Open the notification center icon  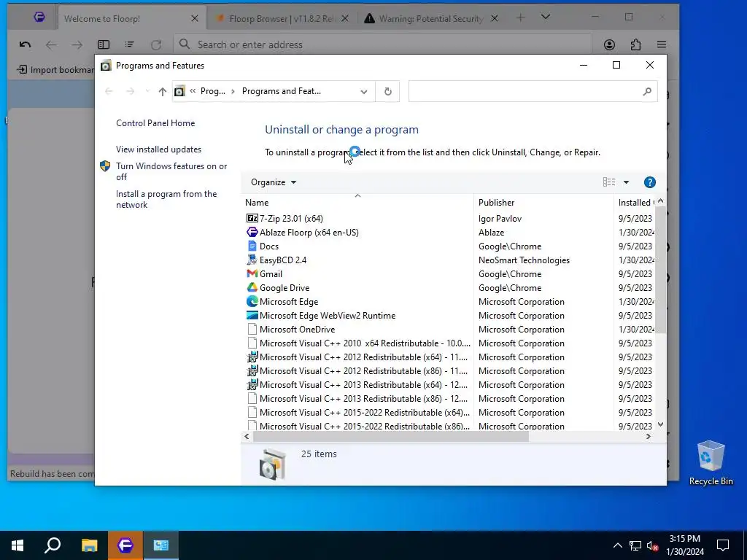click(723, 545)
